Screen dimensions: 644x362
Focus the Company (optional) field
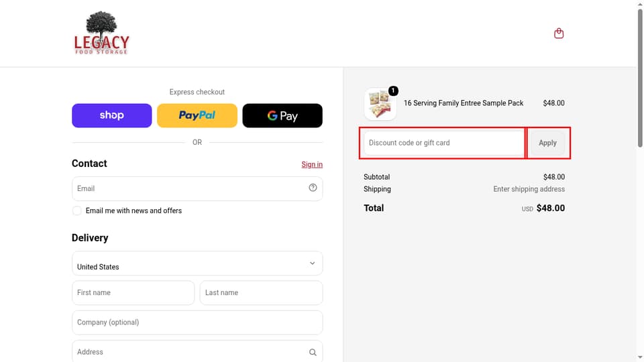pyautogui.click(x=197, y=322)
